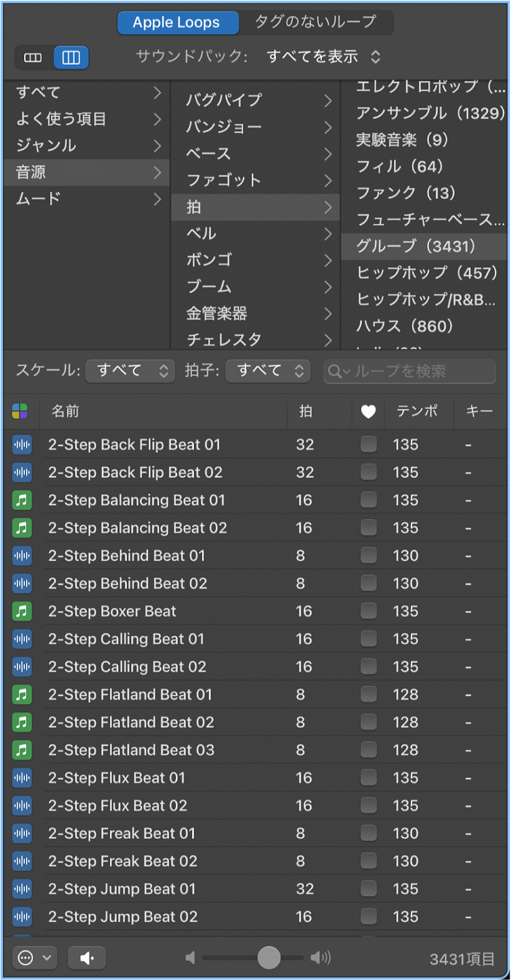Click the ループを検索 search field
The width and height of the screenshot is (511, 980).
point(410,372)
